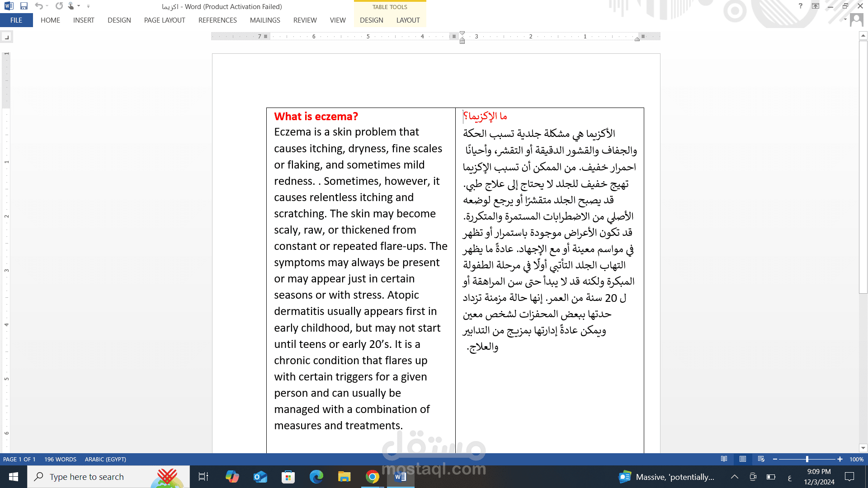Open File Explorer from taskbar

(x=344, y=477)
